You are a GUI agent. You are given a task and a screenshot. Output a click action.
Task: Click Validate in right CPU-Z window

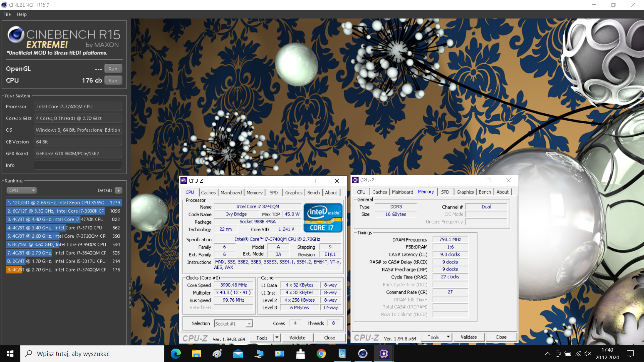click(x=469, y=337)
